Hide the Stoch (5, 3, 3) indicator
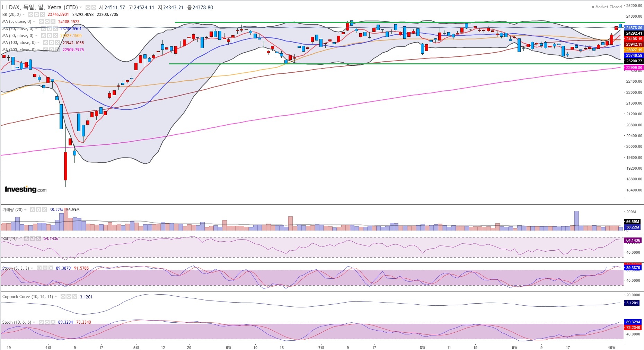 coord(39,268)
